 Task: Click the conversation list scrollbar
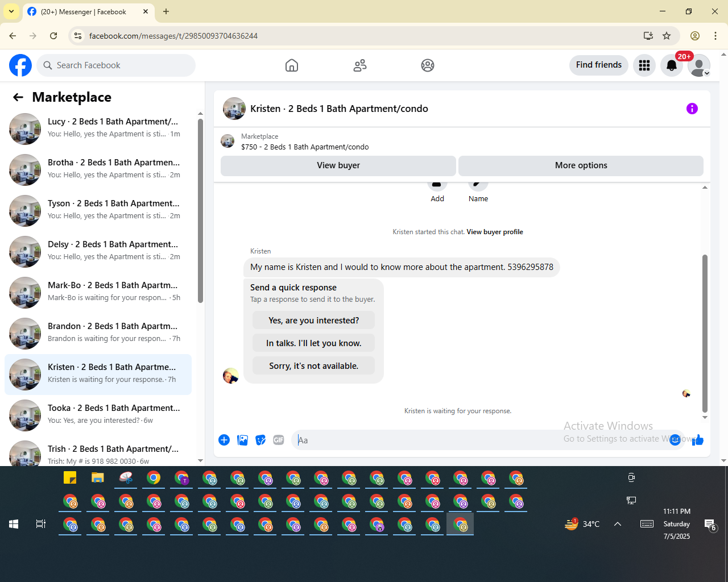pos(200,210)
